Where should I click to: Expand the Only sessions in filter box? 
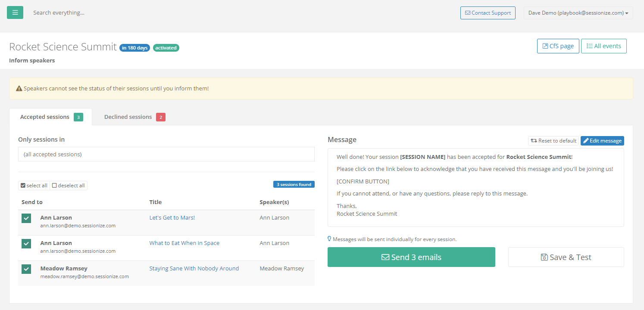coord(166,154)
